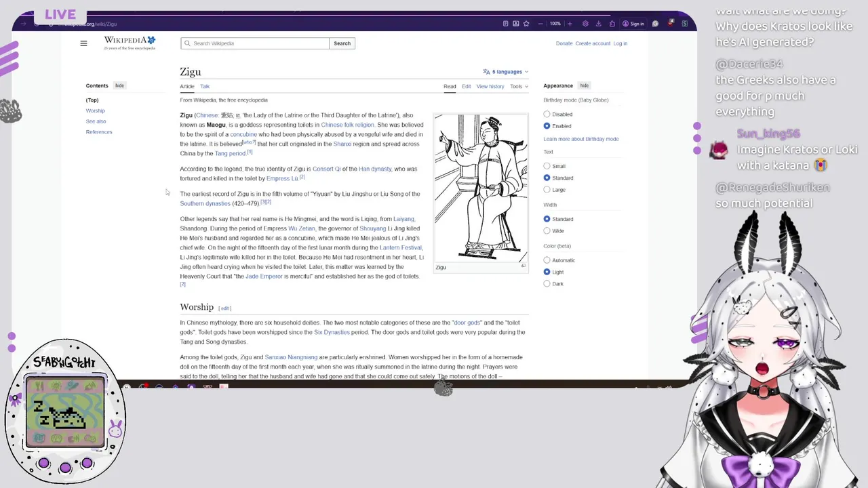Hide the Contents sidebar

(119, 85)
